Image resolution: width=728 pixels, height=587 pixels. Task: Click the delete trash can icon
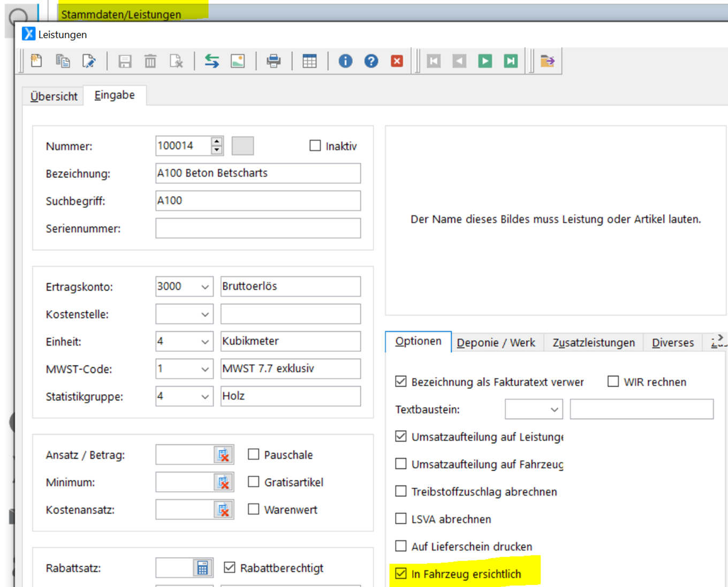150,61
